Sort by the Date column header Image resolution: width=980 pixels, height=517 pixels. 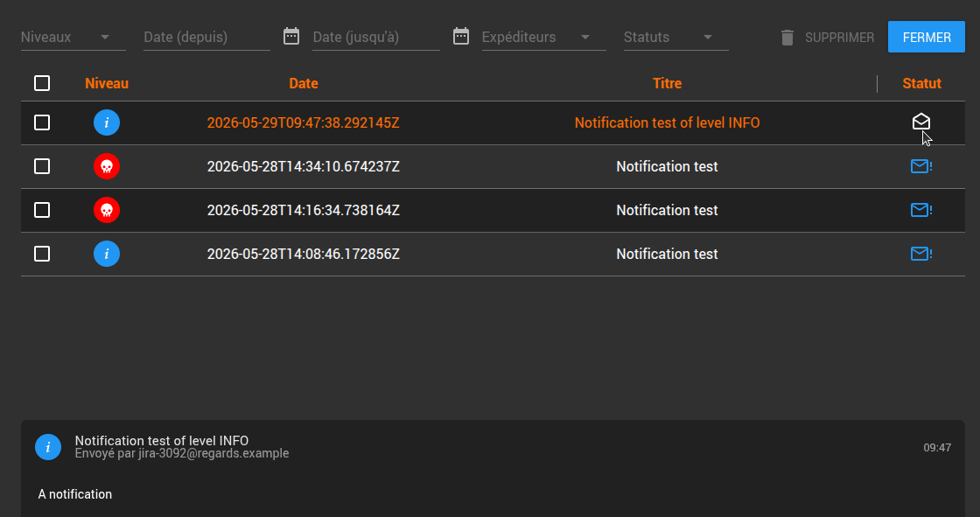pos(304,83)
